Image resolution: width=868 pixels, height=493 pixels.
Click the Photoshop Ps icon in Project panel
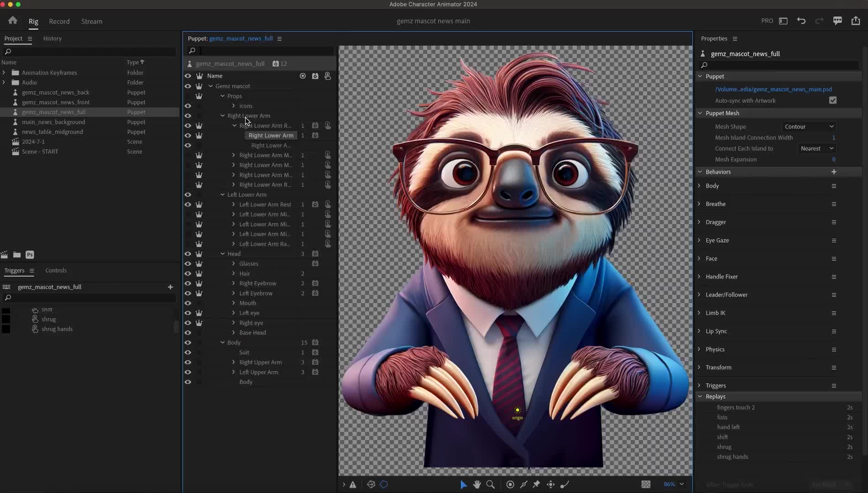tap(30, 255)
